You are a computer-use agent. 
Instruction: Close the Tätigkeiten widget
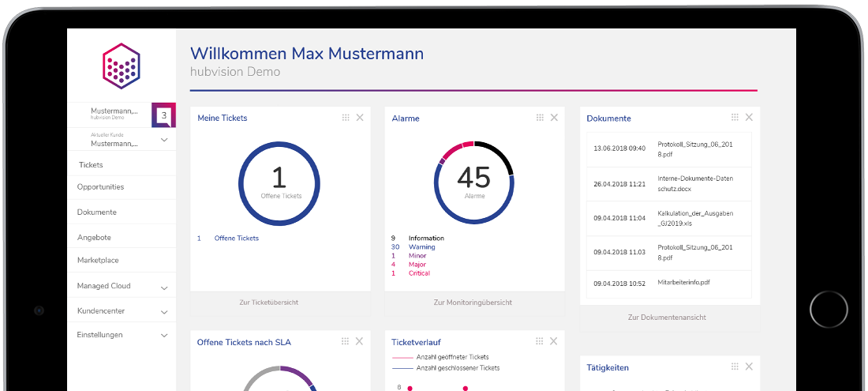(749, 367)
